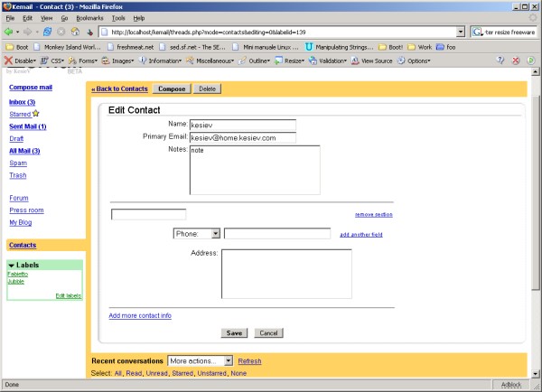Open the Starred mail link

point(20,114)
